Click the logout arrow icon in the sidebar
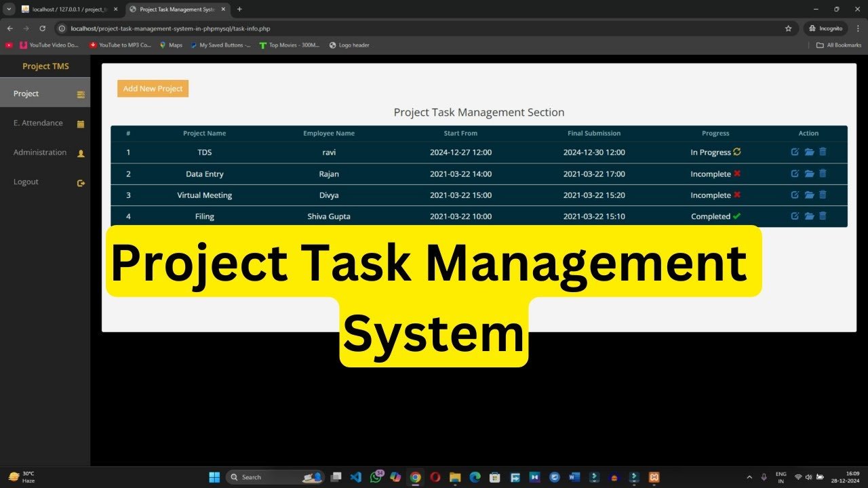Image resolution: width=868 pixels, height=488 pixels. click(x=81, y=182)
